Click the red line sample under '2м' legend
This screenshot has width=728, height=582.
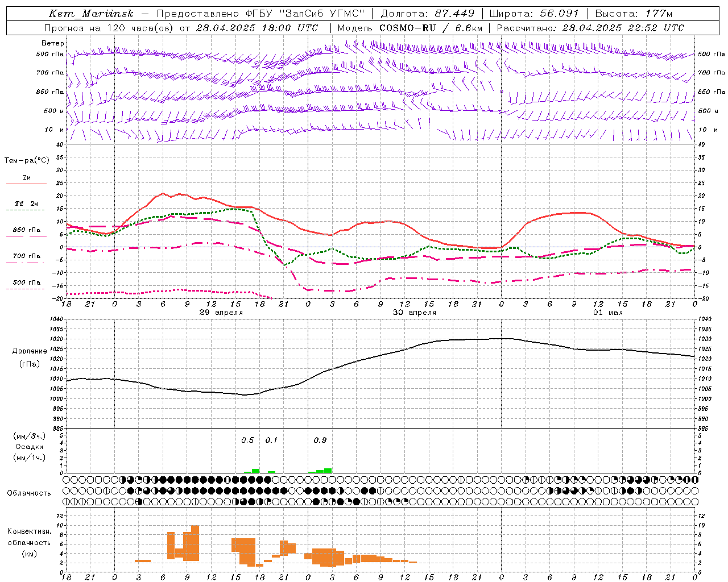26,184
